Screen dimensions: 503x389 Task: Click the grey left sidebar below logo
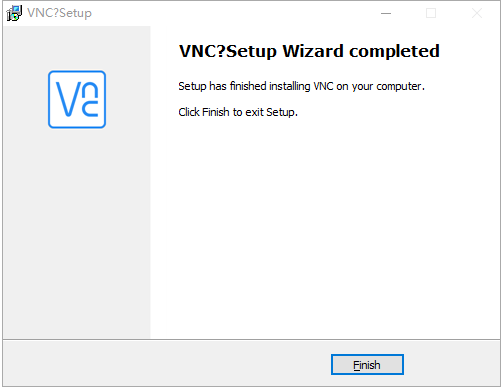pyautogui.click(x=77, y=233)
